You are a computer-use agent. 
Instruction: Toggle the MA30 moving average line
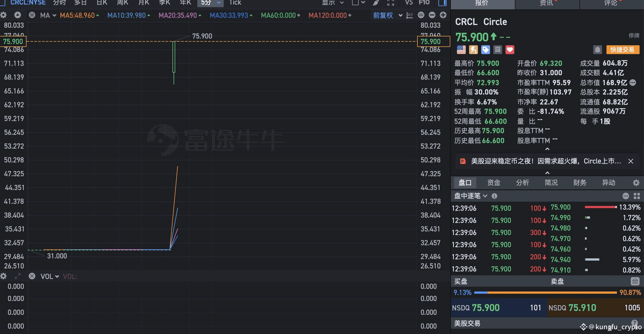click(231, 15)
